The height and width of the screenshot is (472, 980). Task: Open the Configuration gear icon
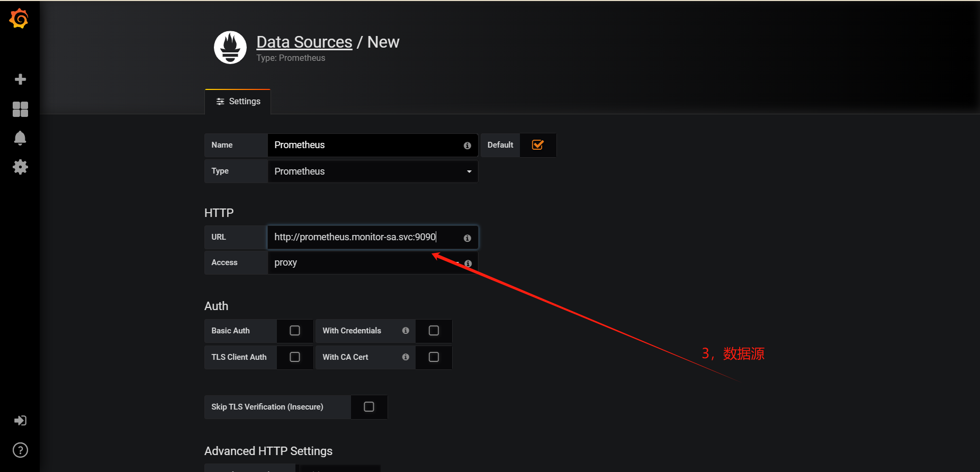[20, 167]
